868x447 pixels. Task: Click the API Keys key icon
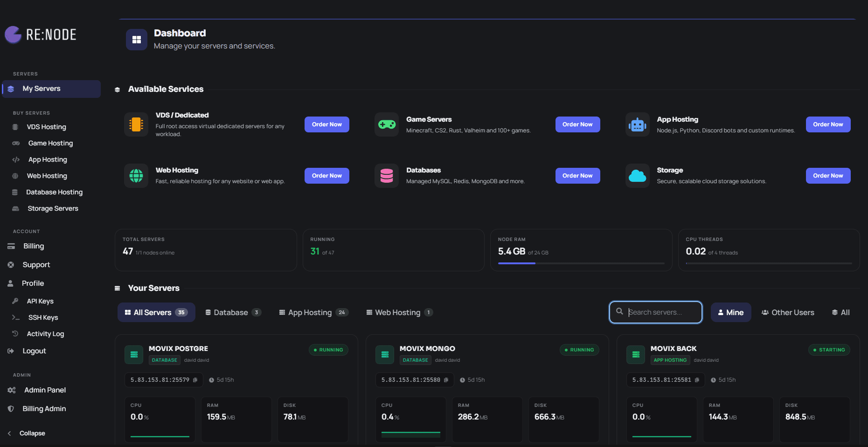pyautogui.click(x=15, y=301)
